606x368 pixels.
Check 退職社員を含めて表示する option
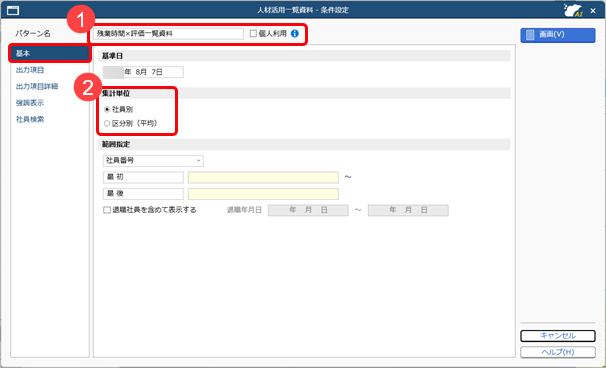[x=107, y=210]
